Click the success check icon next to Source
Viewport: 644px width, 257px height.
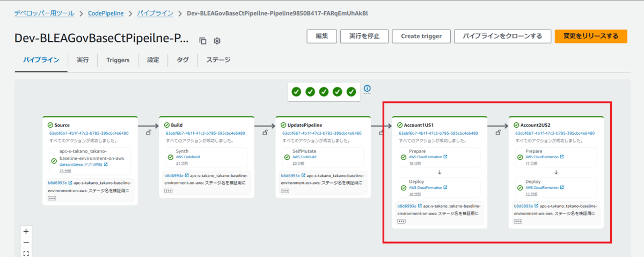coord(50,125)
